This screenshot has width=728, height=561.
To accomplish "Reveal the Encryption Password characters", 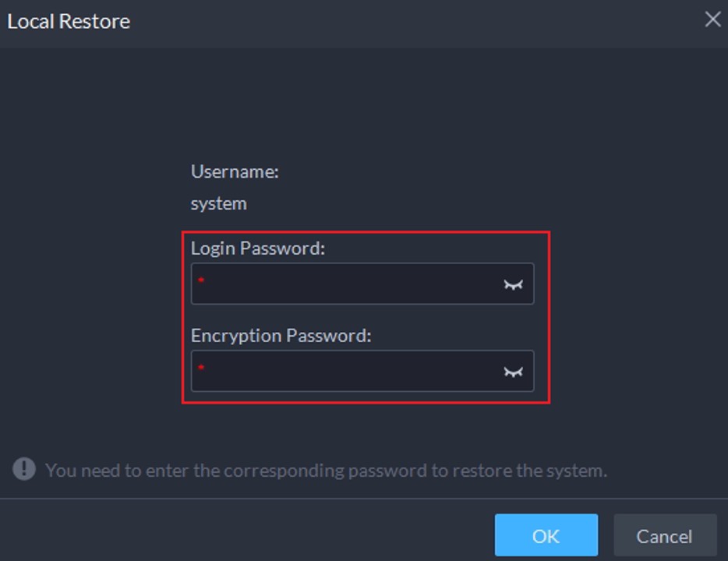I will point(512,372).
